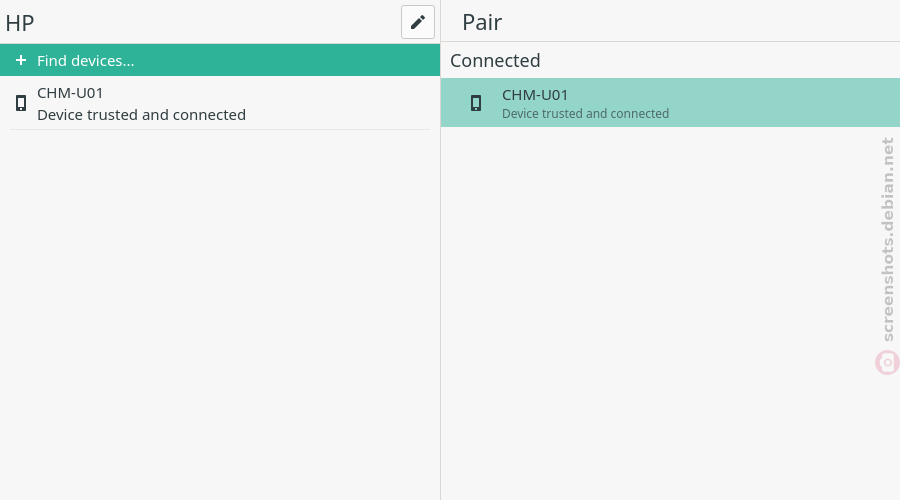Image resolution: width=900 pixels, height=500 pixels.
Task: Click the pencil edit icon beside HP
Action: [417, 22]
